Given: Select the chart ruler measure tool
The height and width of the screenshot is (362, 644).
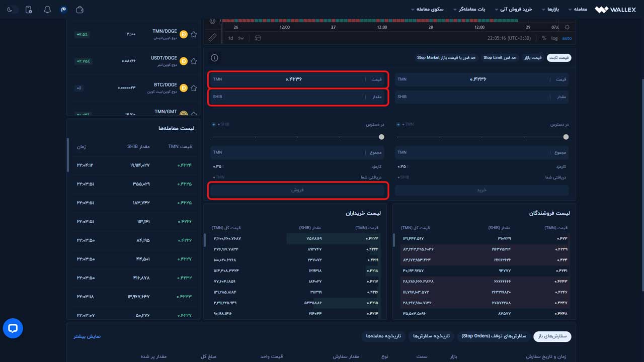Looking at the screenshot, I should click(212, 38).
